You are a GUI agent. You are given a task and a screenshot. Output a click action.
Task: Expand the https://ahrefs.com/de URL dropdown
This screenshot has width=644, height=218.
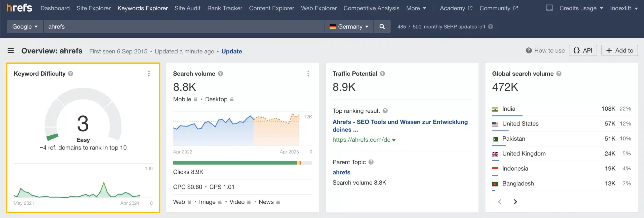[394, 140]
